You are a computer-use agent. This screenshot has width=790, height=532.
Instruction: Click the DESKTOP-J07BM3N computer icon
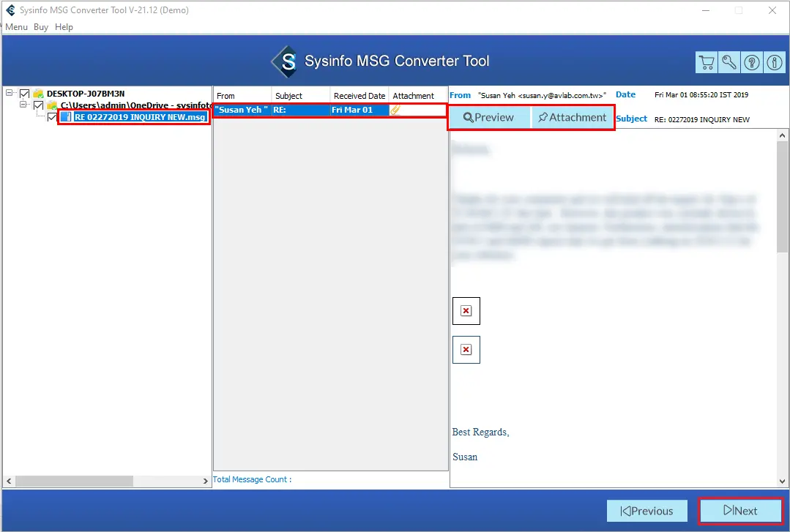[38, 93]
